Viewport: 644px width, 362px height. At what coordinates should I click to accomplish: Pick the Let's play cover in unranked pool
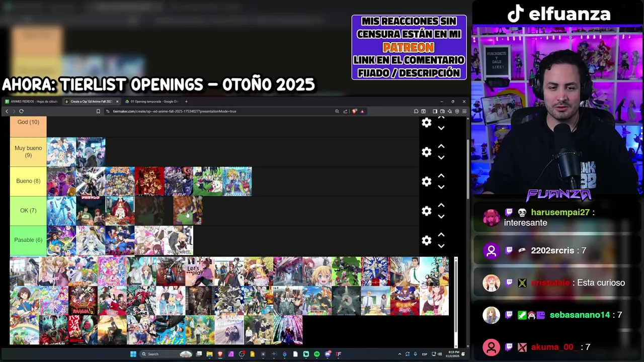[200, 271]
